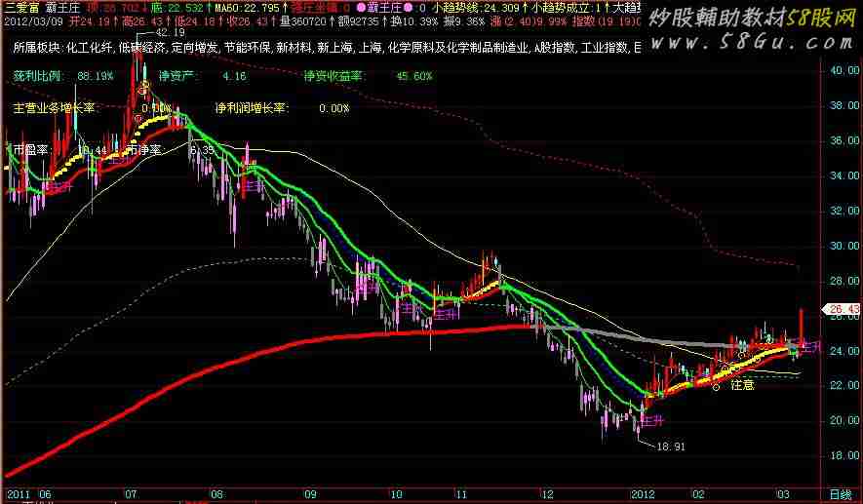Click the 22.00 price axis label
Screen dimensions: 863x504
point(843,385)
